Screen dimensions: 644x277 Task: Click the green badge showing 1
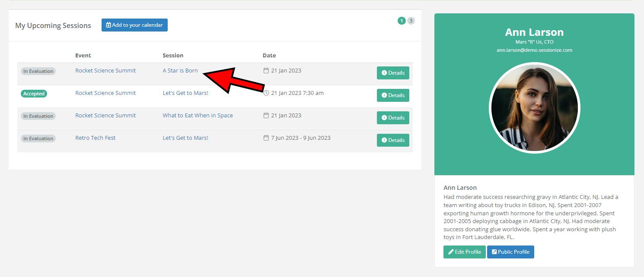pyautogui.click(x=402, y=21)
